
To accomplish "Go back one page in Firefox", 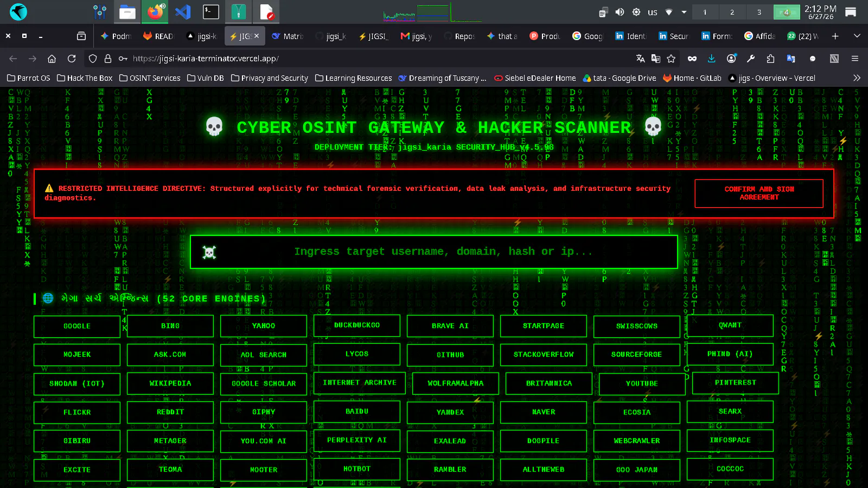I will click(13, 59).
